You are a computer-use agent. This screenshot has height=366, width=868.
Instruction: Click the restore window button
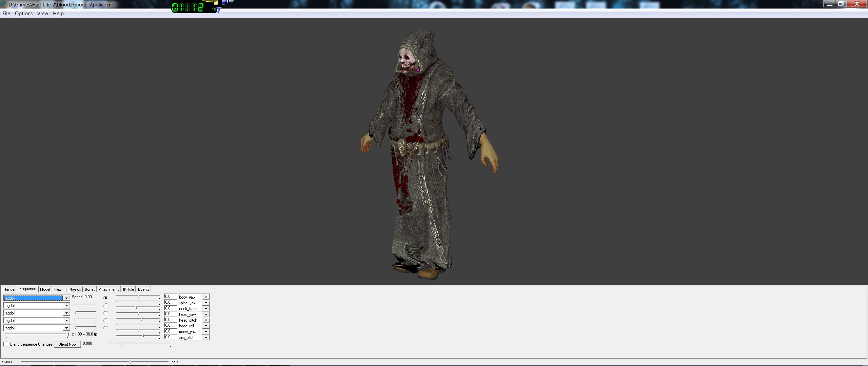pyautogui.click(x=841, y=4)
